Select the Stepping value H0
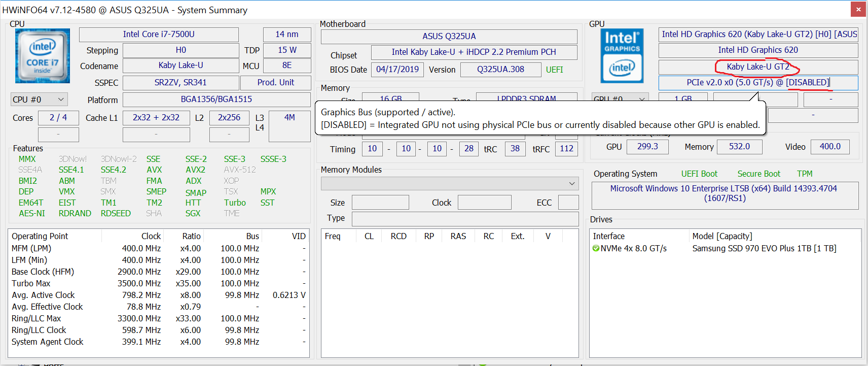Viewport: 868px width, 366px height. pos(181,50)
